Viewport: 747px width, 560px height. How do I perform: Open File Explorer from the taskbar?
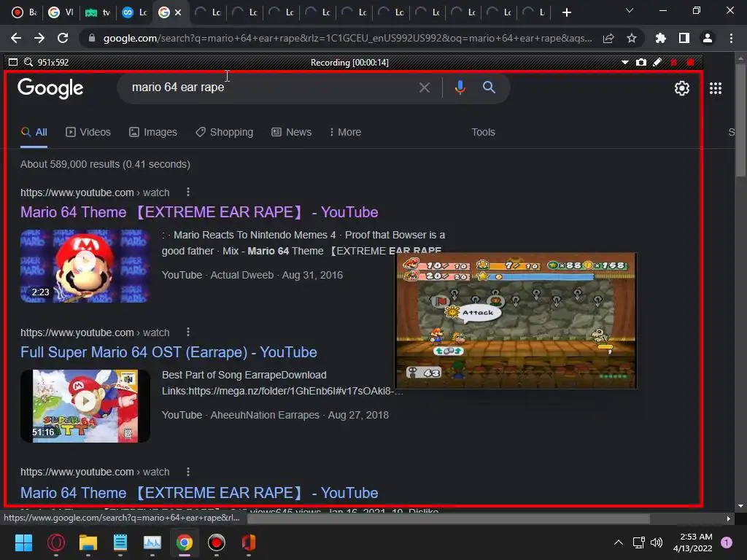[x=88, y=542]
